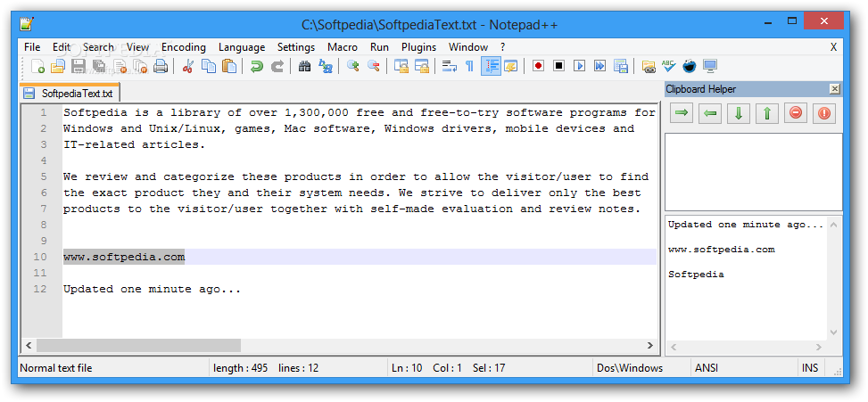Paste using the clipboard Paste icon
The width and height of the screenshot is (868, 402).
point(228,66)
